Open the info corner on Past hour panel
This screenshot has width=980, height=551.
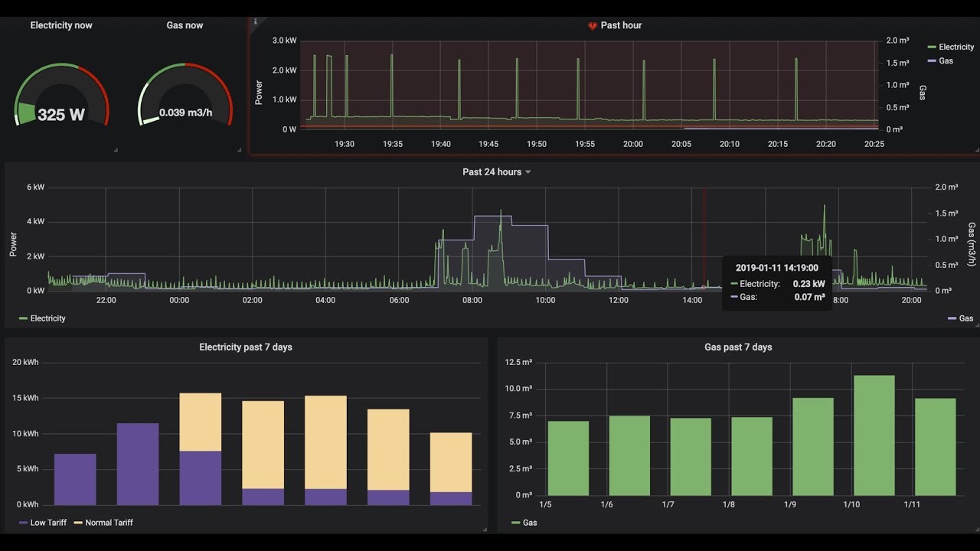[254, 21]
